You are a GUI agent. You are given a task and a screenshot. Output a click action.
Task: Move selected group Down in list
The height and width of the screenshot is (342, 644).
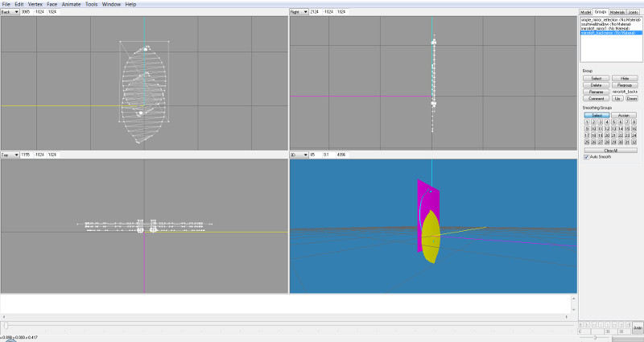pyautogui.click(x=631, y=97)
